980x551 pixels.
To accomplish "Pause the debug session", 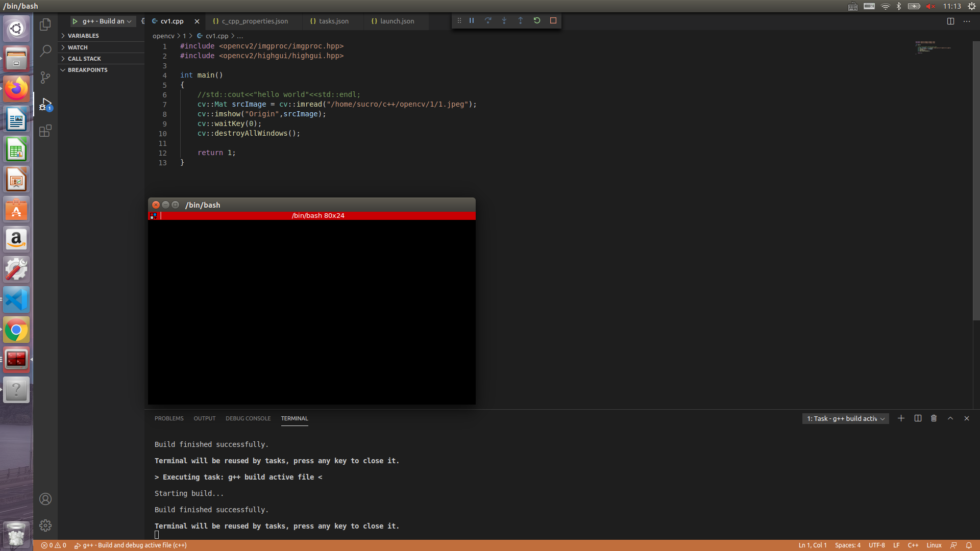I will [x=472, y=20].
